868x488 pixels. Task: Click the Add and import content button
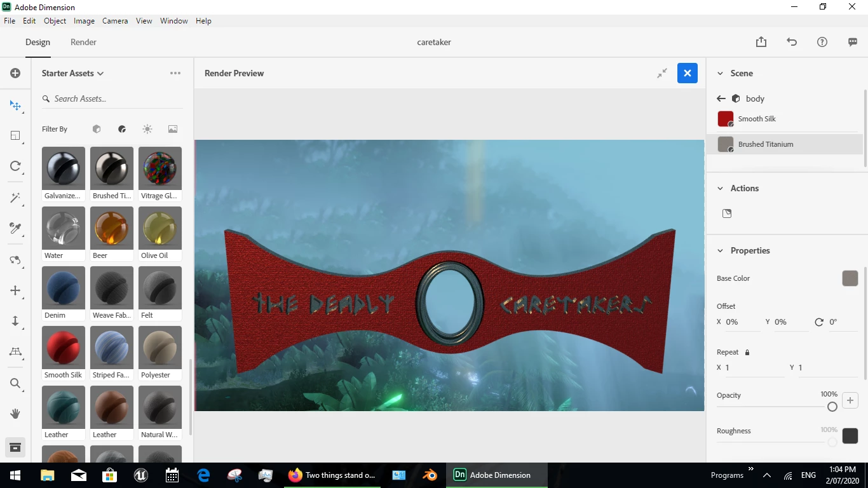pos(15,73)
